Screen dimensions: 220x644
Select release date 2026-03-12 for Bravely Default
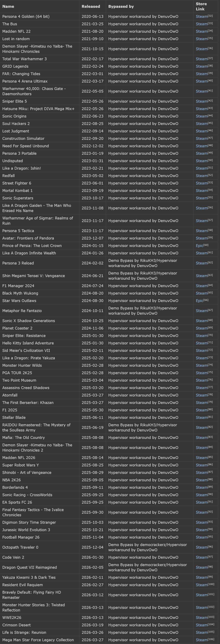point(92,595)
